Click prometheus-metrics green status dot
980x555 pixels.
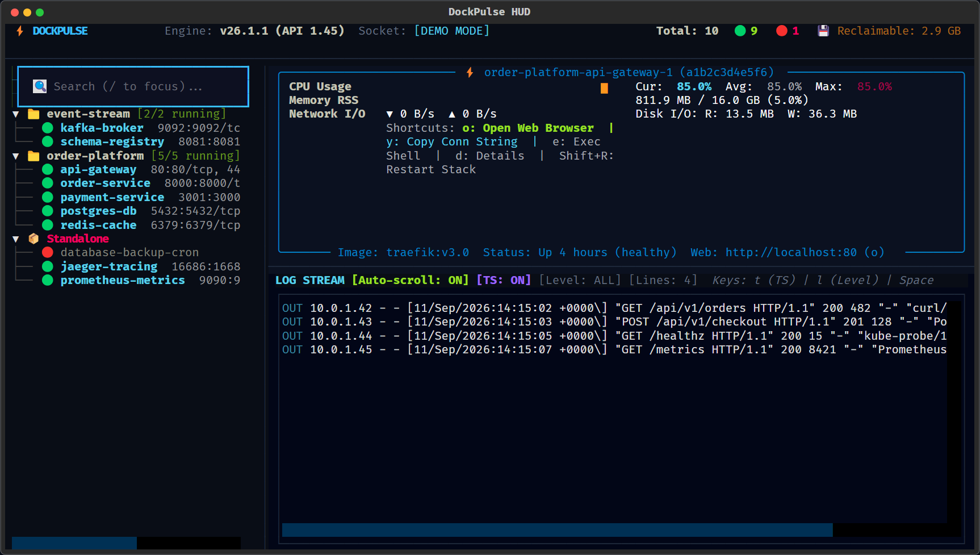[x=48, y=280]
